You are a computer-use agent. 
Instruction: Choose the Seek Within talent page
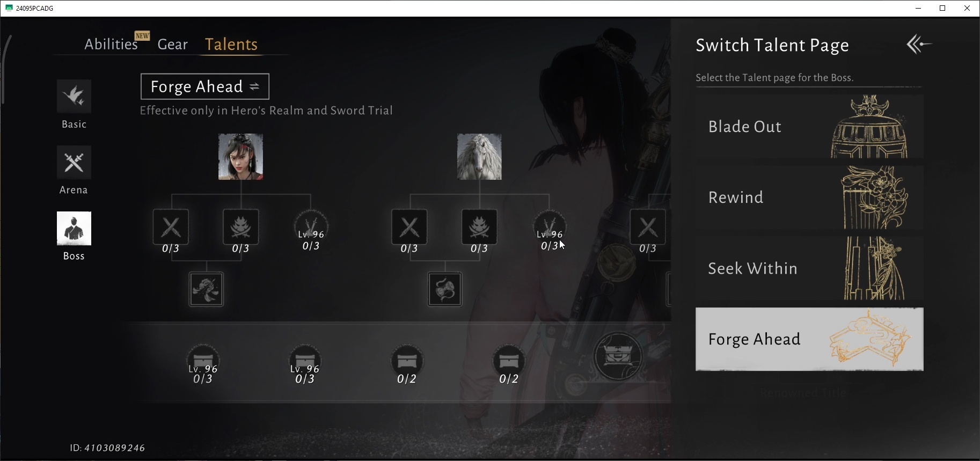809,268
